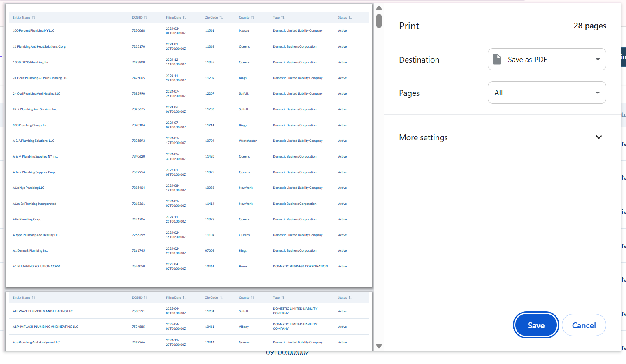The image size is (626, 364).
Task: Select A&m Ez Plumbing Incorporated
Action: coord(34,204)
